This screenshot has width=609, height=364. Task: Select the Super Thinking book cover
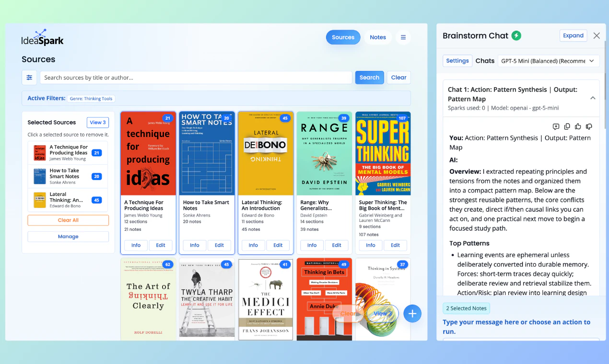[383, 153]
